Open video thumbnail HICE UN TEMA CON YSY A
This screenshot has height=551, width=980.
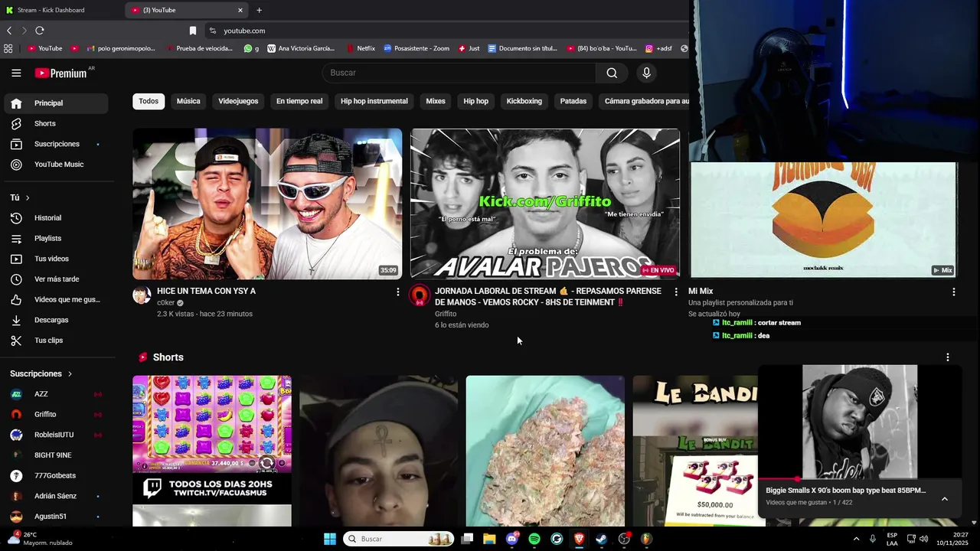[x=267, y=204]
